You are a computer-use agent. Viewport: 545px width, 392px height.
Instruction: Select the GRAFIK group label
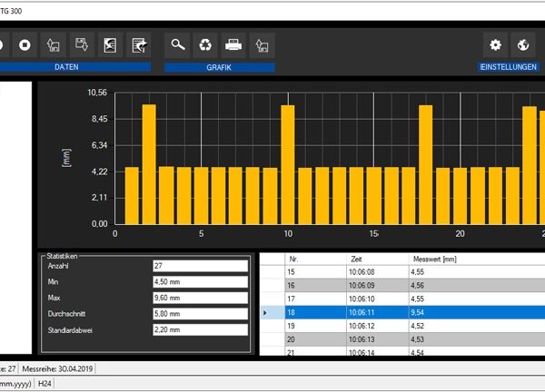pyautogui.click(x=219, y=67)
